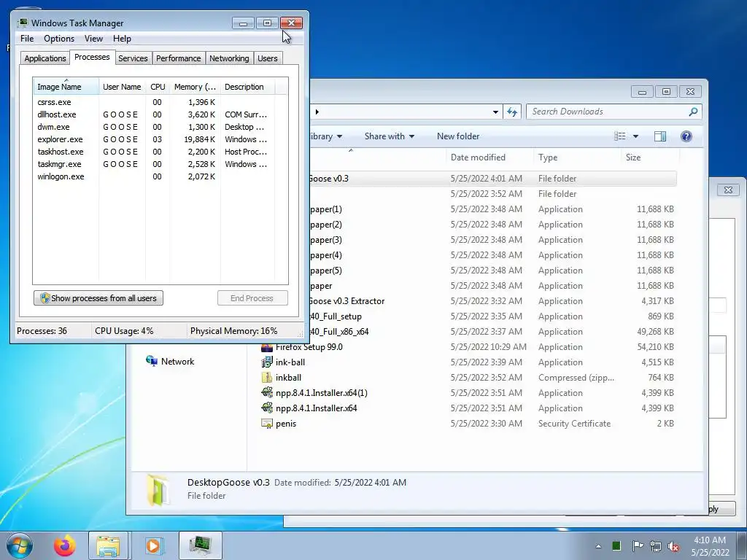The image size is (747, 560).
Task: Select the Task Manager taskbar icon
Action: [x=201, y=545]
